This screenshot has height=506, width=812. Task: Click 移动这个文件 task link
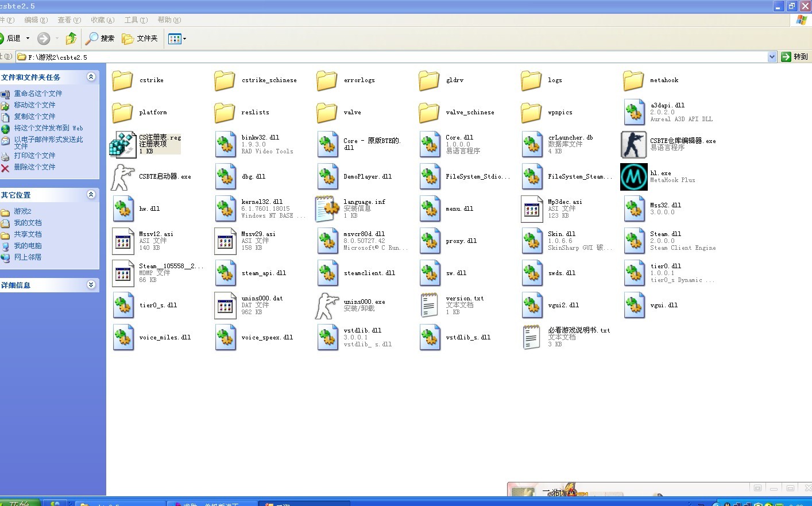[x=35, y=105]
